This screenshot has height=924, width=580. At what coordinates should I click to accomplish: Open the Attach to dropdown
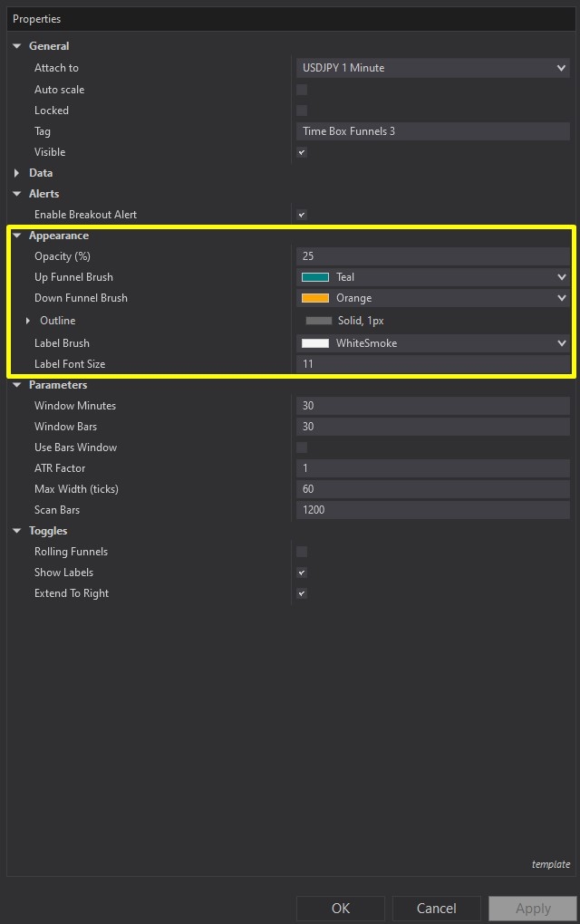pos(432,68)
